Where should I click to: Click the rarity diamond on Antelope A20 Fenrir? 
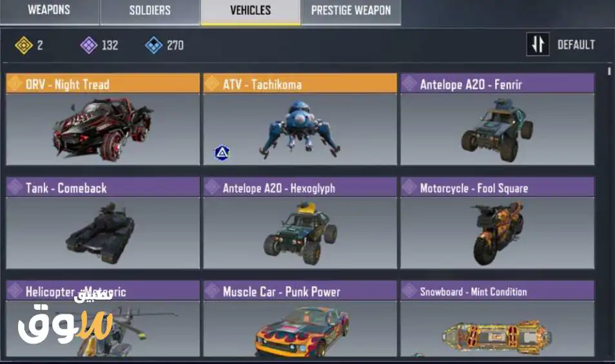tap(409, 84)
